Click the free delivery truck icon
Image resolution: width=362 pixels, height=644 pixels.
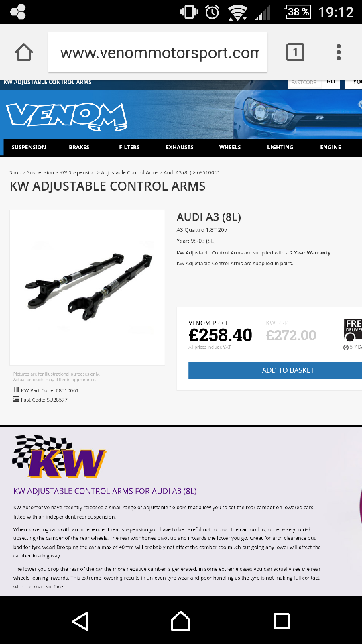[353, 329]
